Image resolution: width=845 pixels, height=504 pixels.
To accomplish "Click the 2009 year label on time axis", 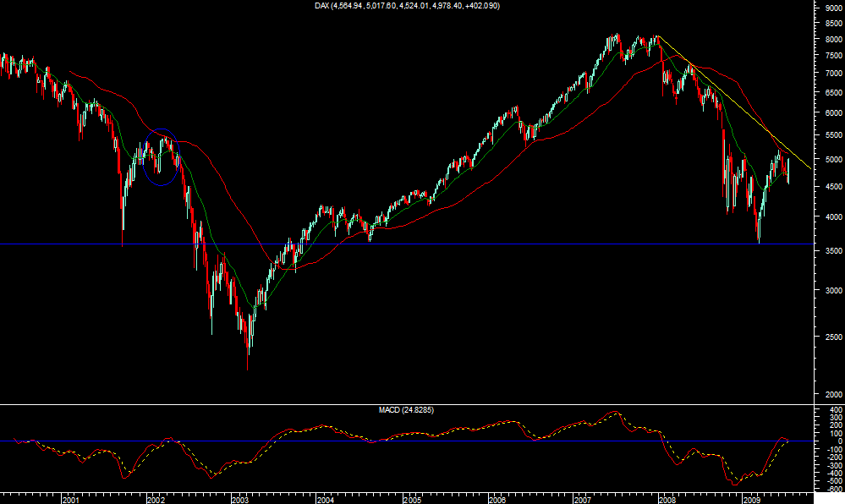I will coord(751,500).
